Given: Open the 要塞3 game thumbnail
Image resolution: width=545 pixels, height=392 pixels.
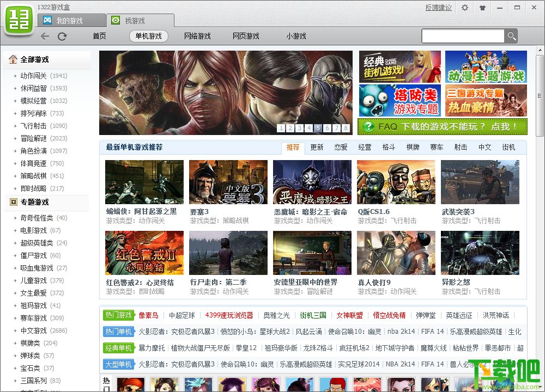Looking at the screenshot, I should [x=228, y=182].
